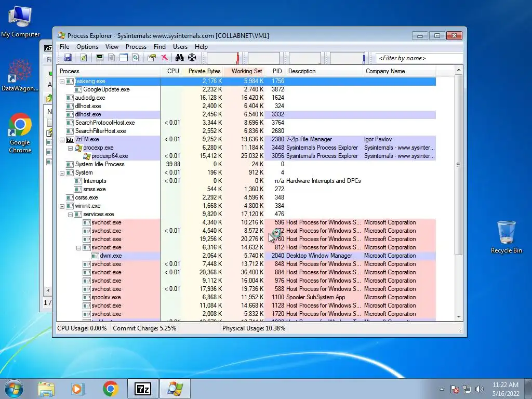Click the GoogleUpdate.exe process icon
The image size is (532, 399).
click(78, 89)
